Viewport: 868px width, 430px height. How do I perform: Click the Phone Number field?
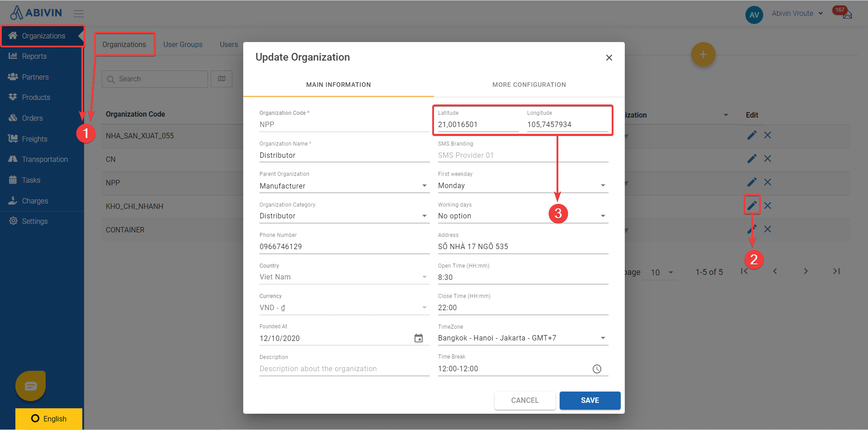(344, 246)
